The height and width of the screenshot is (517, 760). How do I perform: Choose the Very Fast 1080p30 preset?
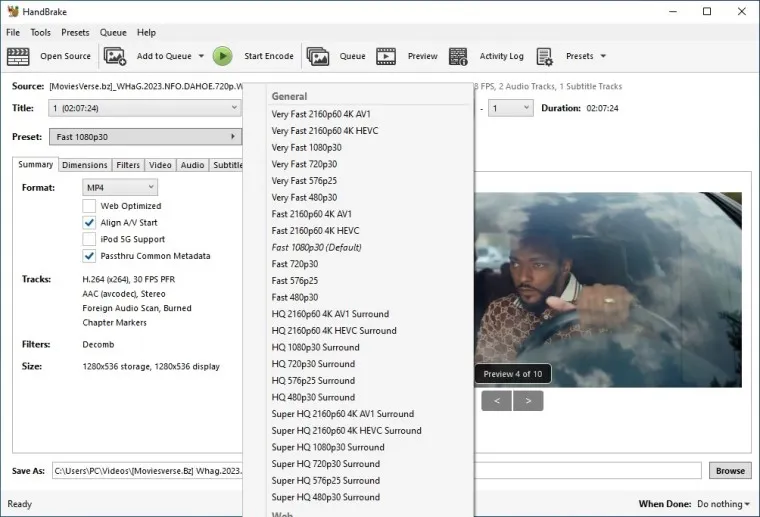pyautogui.click(x=306, y=147)
